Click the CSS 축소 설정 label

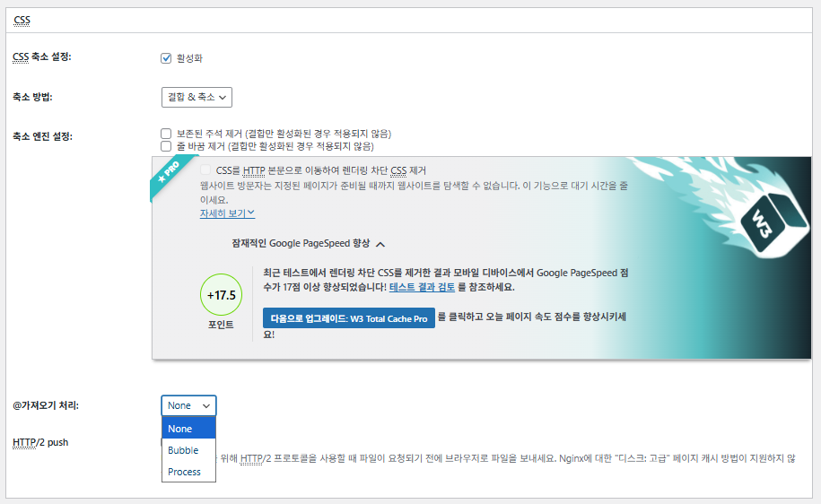coord(42,56)
